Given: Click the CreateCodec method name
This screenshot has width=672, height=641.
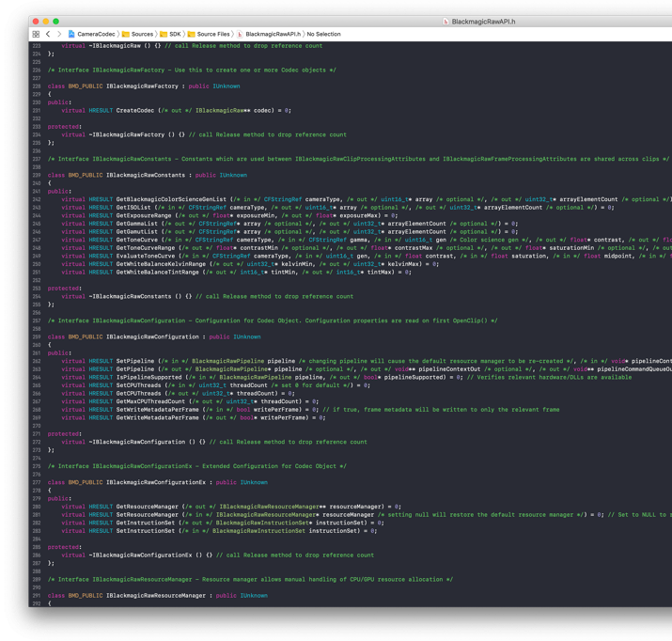Looking at the screenshot, I should pyautogui.click(x=135, y=111).
